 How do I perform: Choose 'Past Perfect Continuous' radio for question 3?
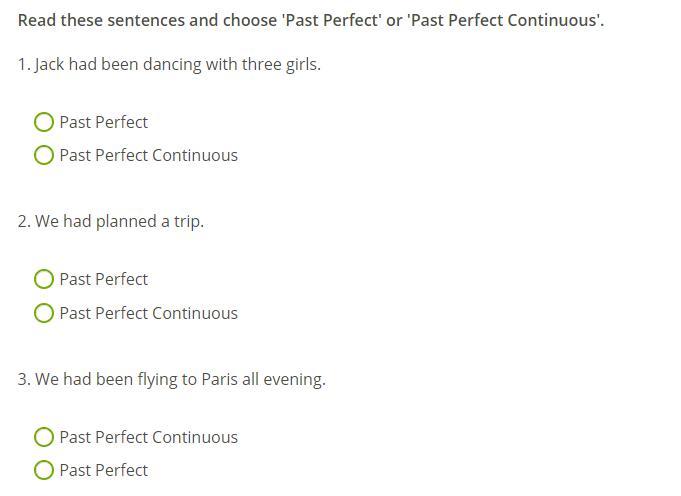point(44,437)
